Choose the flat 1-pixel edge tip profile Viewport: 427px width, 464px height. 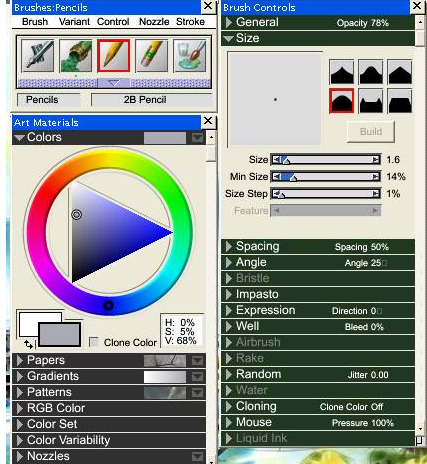[400, 101]
